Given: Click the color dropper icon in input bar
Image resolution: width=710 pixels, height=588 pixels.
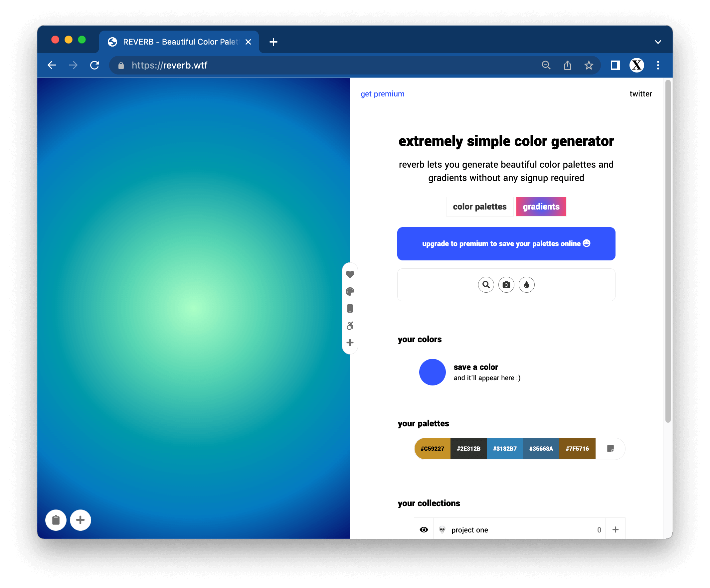Looking at the screenshot, I should pyautogui.click(x=527, y=285).
